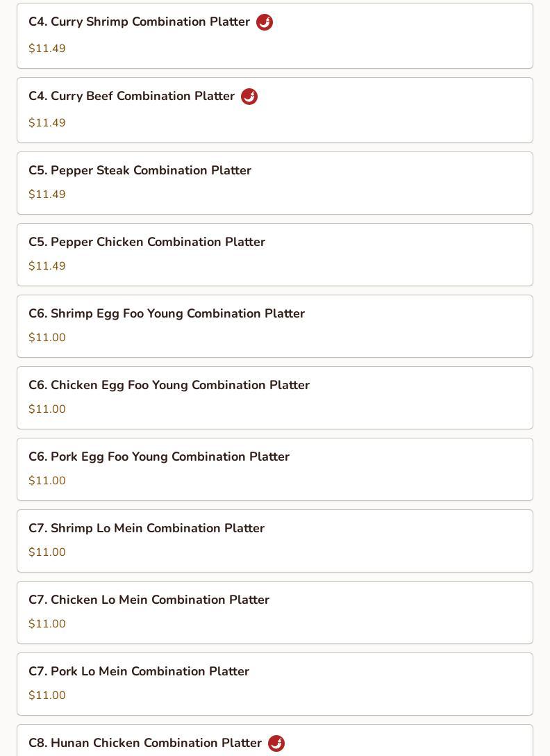
Task: Click spicy icon on Hunan Chicken Platter
Action: pos(276,743)
